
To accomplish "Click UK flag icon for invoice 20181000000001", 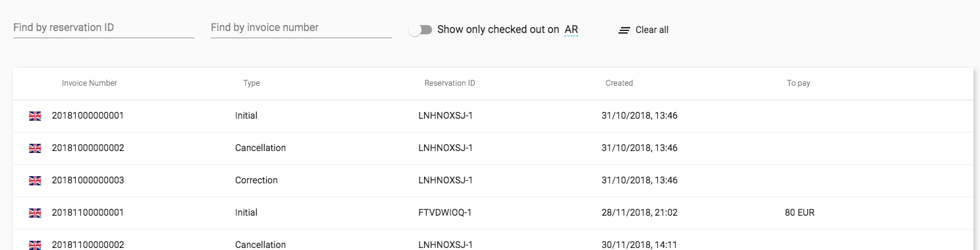I will coord(35,116).
